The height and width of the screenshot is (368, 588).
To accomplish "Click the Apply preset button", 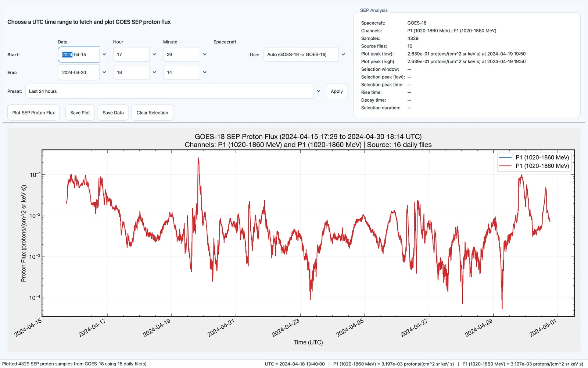I will (337, 91).
